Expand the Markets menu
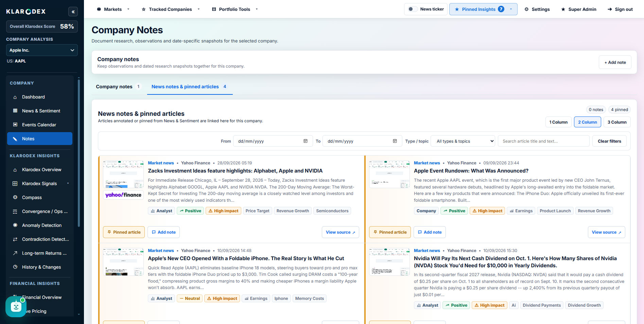Image resolution: width=644 pixels, height=324 pixels. pyautogui.click(x=113, y=9)
